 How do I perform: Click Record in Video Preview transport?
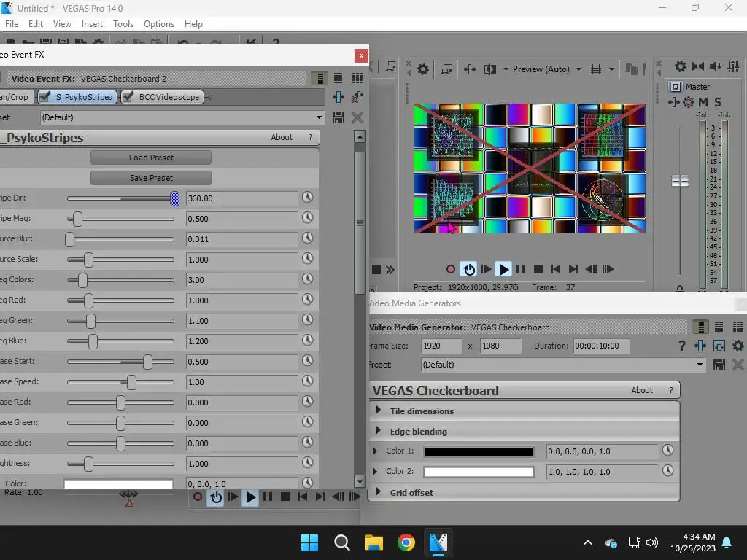(x=451, y=270)
